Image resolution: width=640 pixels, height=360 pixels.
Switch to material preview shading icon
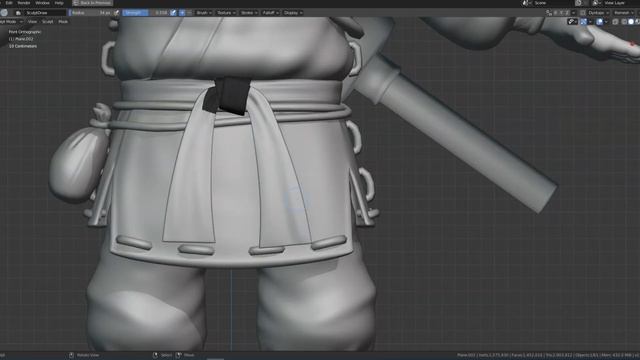(637, 22)
